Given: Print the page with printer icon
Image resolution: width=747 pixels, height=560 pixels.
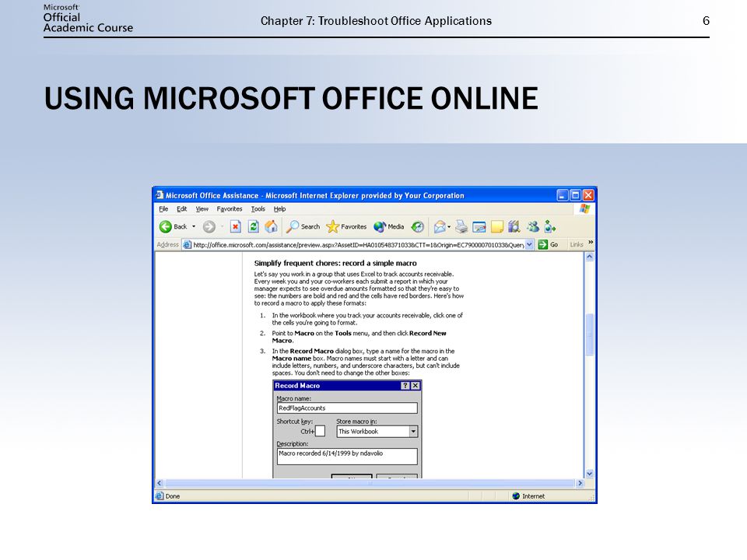Looking at the screenshot, I should (461, 226).
